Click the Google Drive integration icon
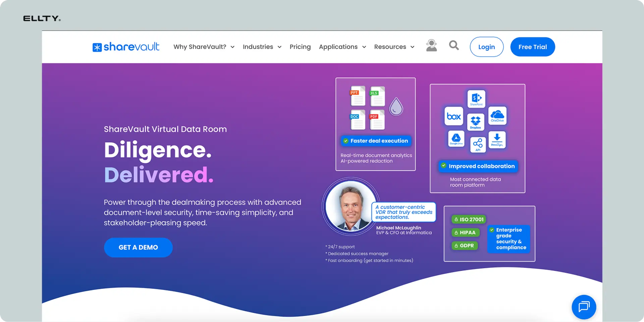 [x=456, y=139]
